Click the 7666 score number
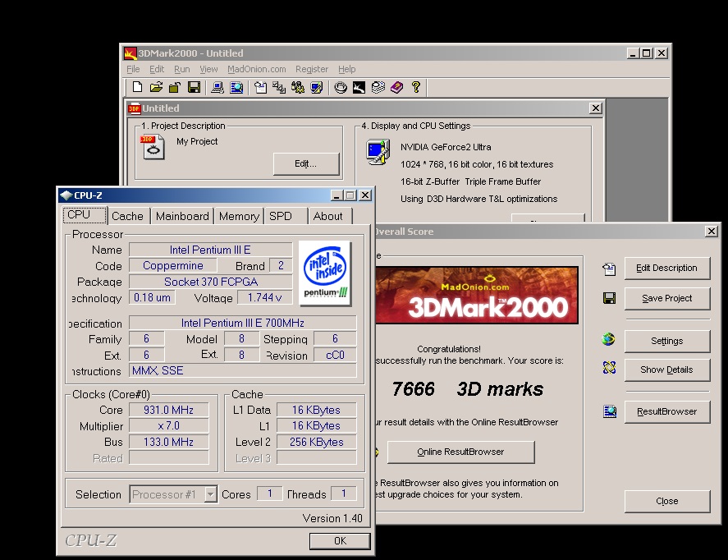The image size is (728, 560). (413, 389)
